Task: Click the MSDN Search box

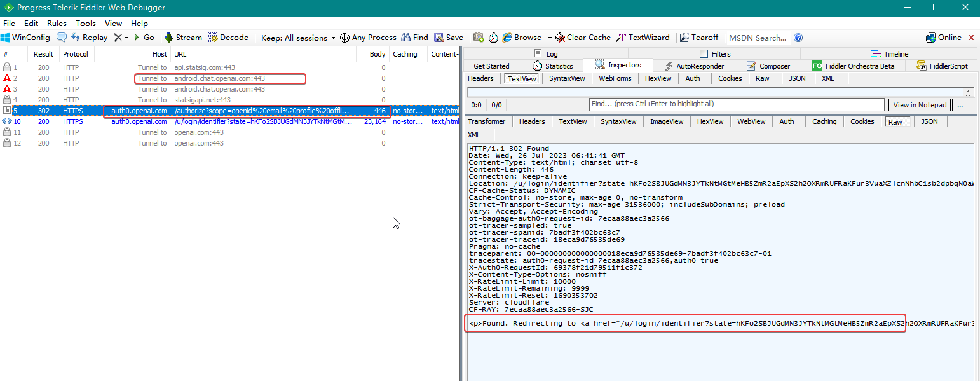Action: (758, 38)
